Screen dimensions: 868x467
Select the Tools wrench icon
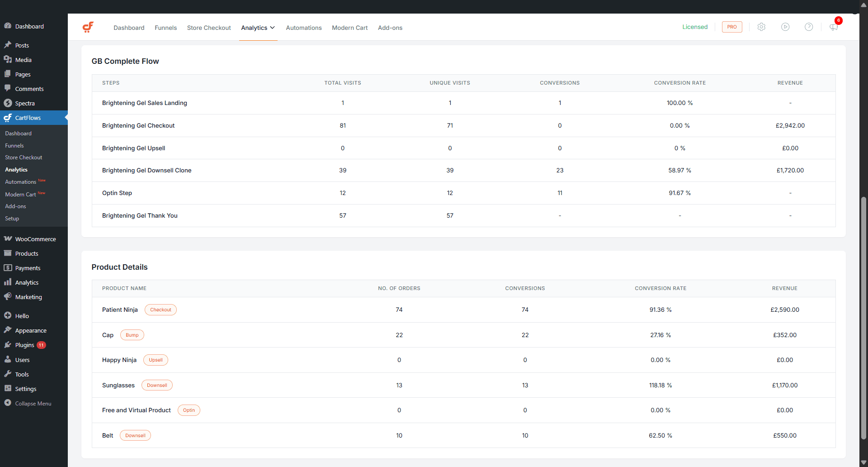tap(8, 374)
